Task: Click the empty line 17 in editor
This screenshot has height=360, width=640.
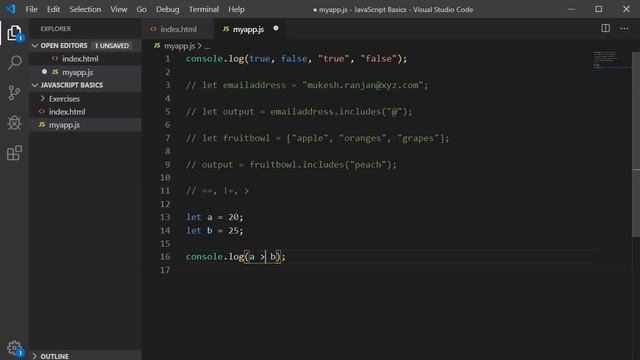Action: tap(388, 270)
